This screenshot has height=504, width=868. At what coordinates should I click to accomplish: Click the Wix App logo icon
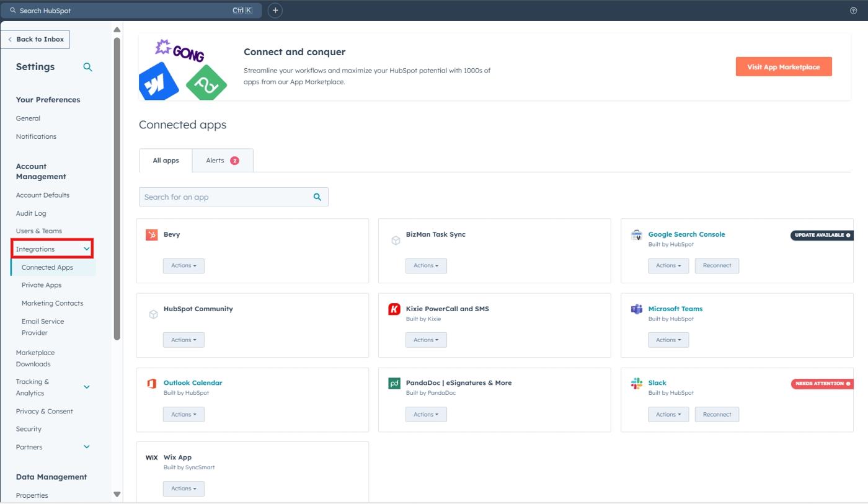click(x=152, y=458)
